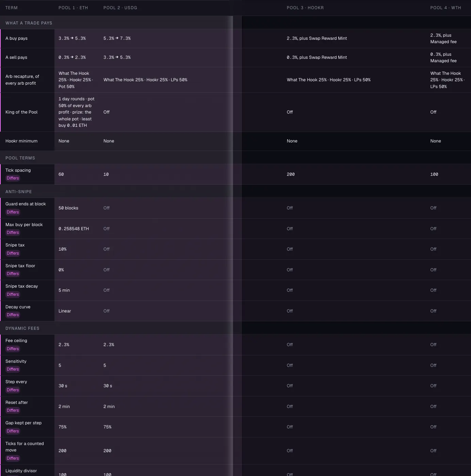
Task: Click the POOL 1 · ETH column header
Action: [x=73, y=8]
